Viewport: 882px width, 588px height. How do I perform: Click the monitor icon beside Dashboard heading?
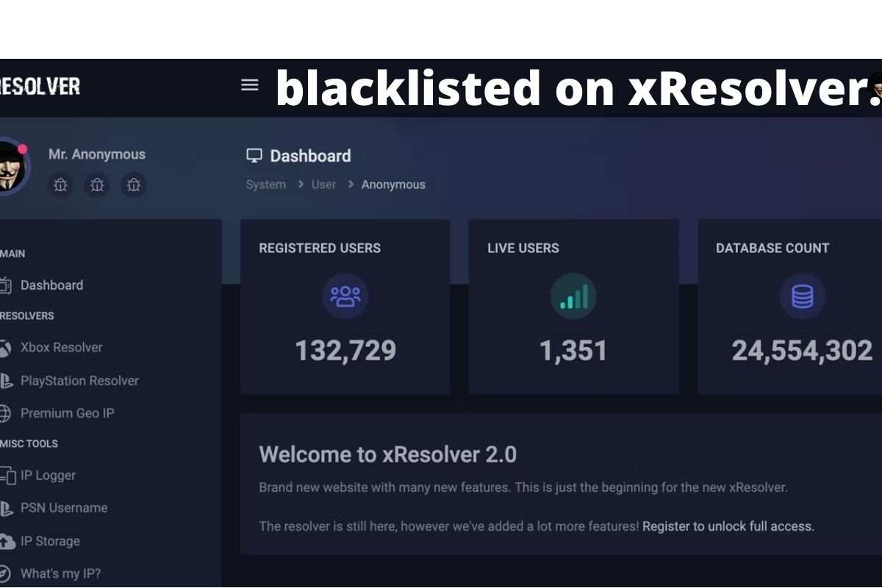[254, 155]
